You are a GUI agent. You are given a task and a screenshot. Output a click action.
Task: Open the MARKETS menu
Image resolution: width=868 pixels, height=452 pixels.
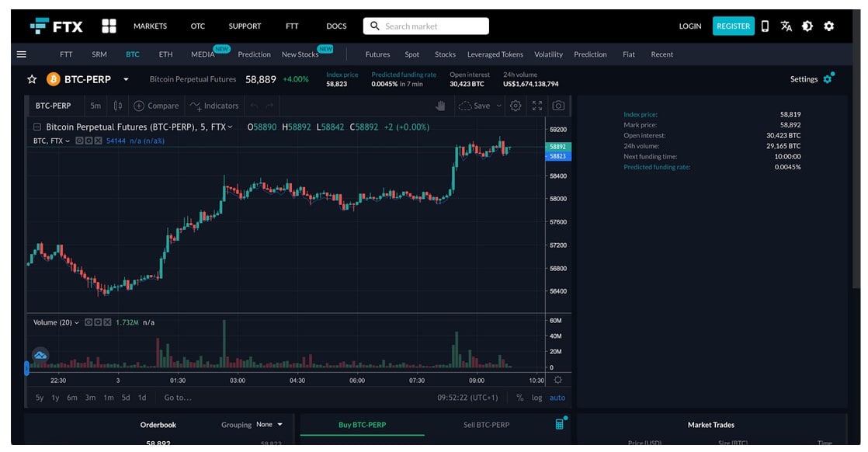[x=150, y=26]
